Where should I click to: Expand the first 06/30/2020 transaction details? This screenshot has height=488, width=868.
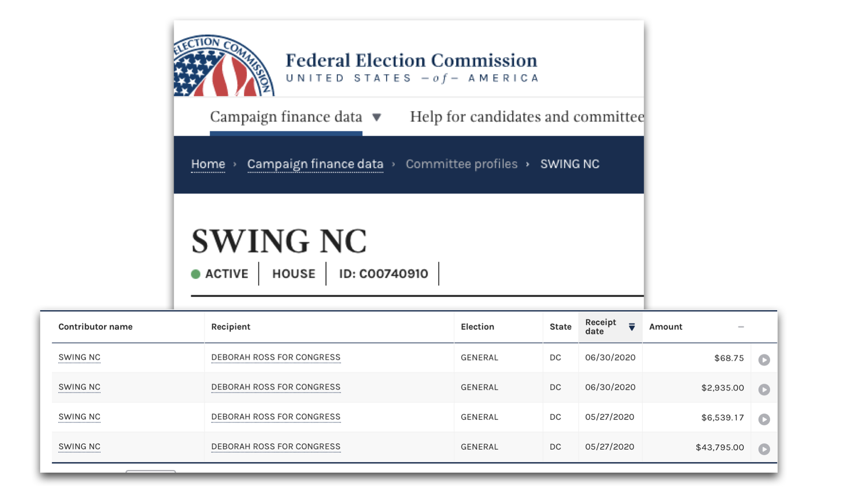tap(764, 360)
